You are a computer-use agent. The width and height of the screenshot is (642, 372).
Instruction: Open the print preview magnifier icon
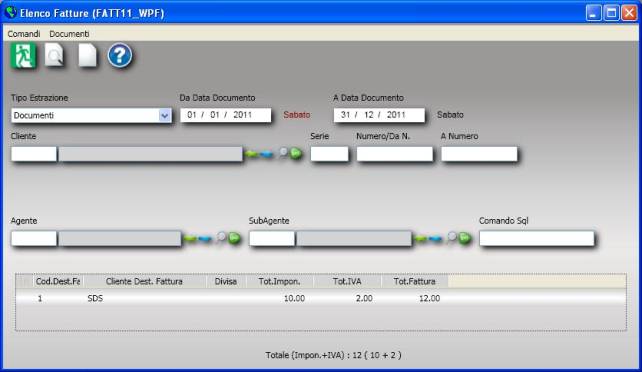(x=55, y=54)
